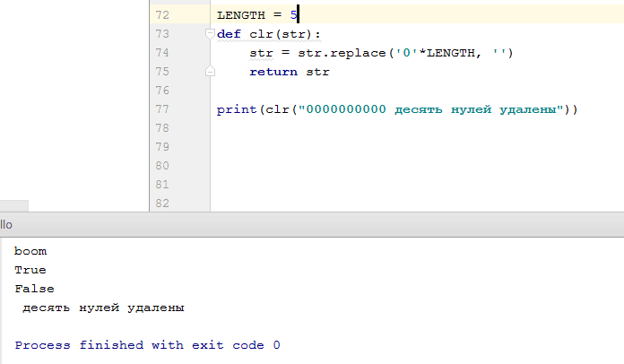Click the print call on line 77

[237, 109]
